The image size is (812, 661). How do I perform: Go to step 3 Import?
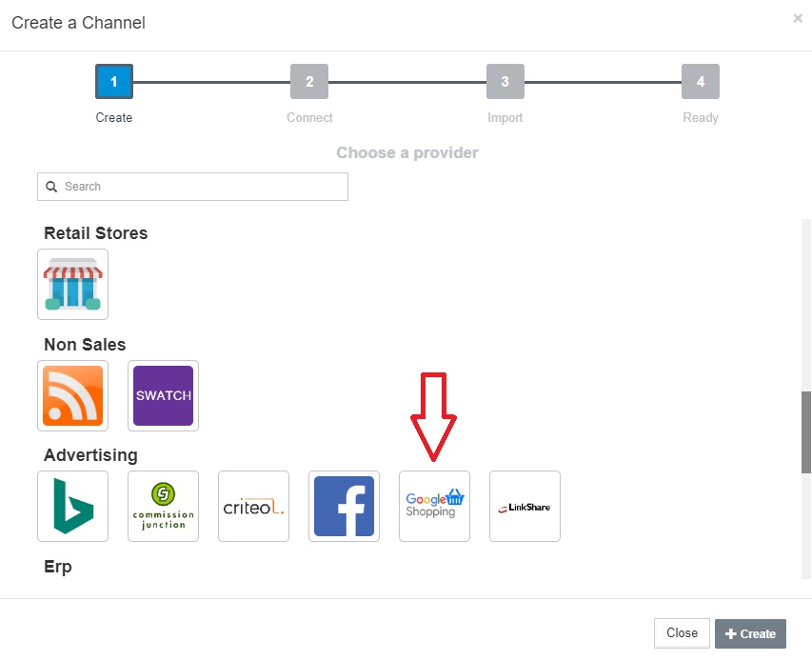pos(505,82)
